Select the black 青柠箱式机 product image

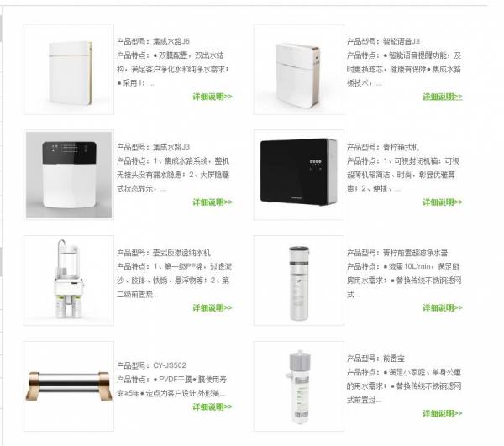point(298,175)
